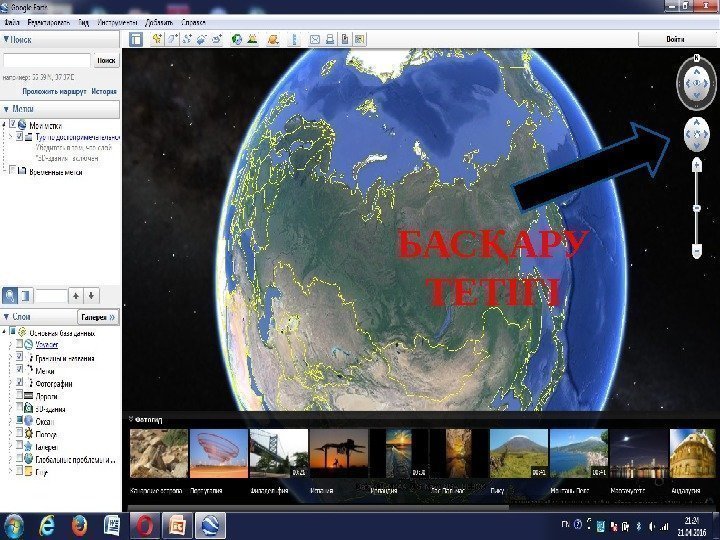Click the Проложить маршрут link
Viewport: 720px width, 540px height.
click(x=54, y=91)
